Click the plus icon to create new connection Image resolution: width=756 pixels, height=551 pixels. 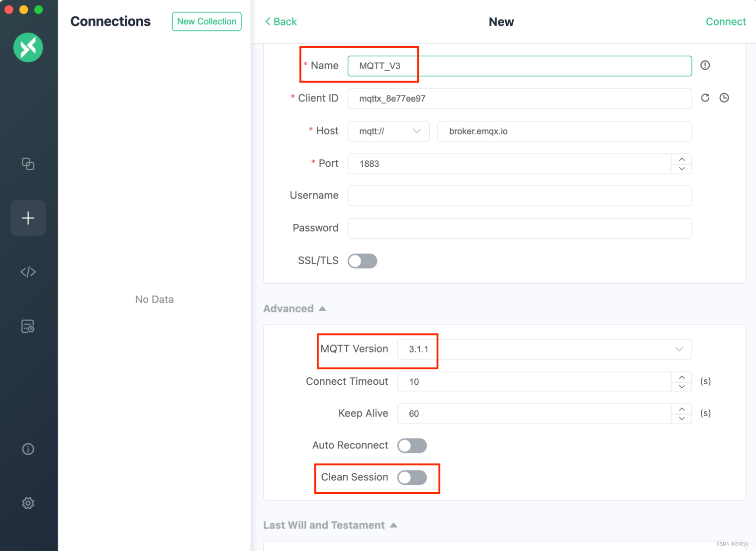click(x=28, y=218)
